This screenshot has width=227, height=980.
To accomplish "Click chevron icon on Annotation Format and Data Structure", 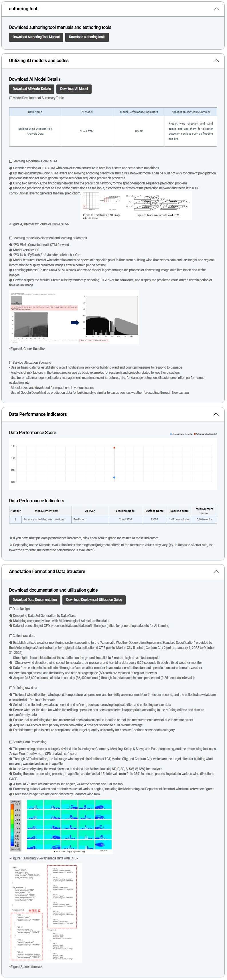I will pos(216,571).
